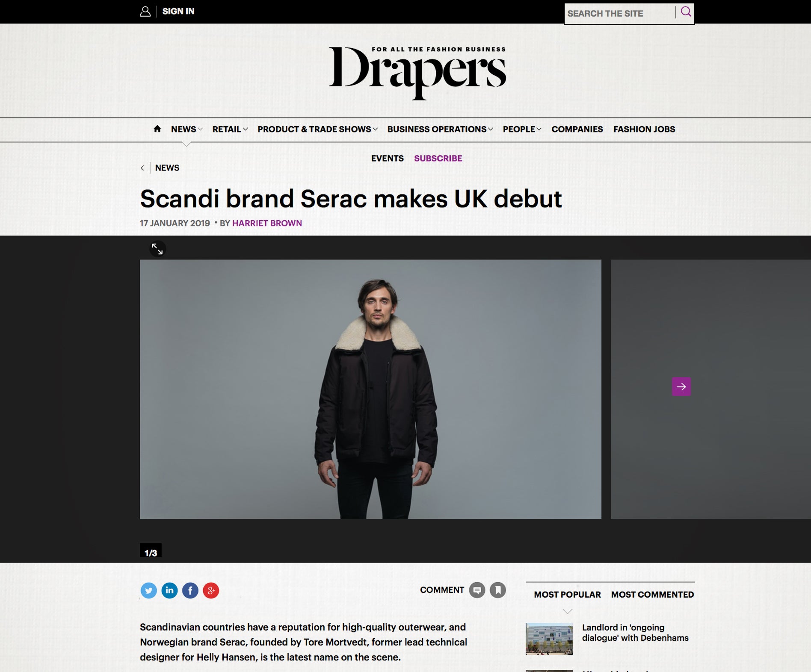Switch to Most Commented tab
The height and width of the screenshot is (672, 811).
[x=652, y=594]
